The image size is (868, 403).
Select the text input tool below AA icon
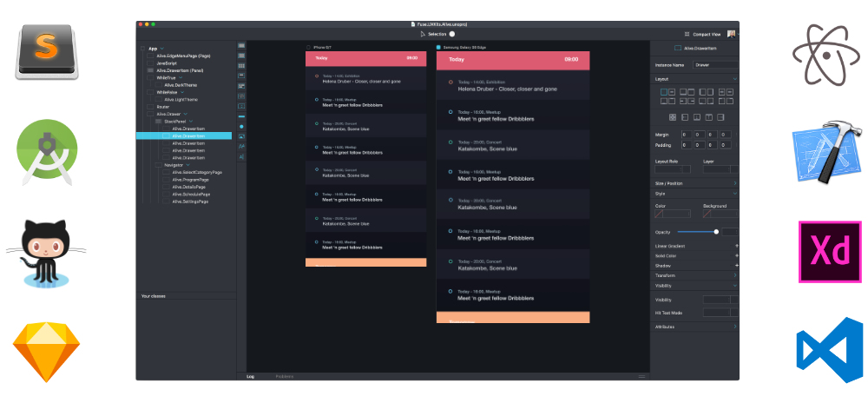[x=241, y=156]
